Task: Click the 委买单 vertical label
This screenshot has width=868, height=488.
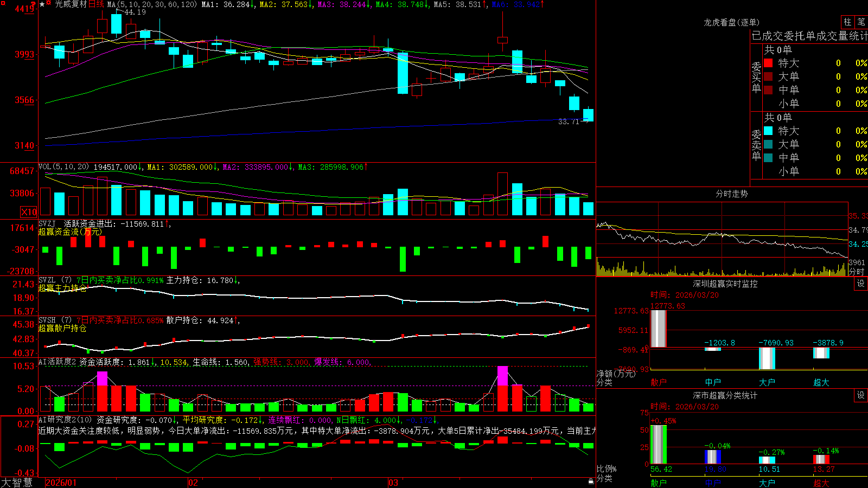Action: (756, 76)
